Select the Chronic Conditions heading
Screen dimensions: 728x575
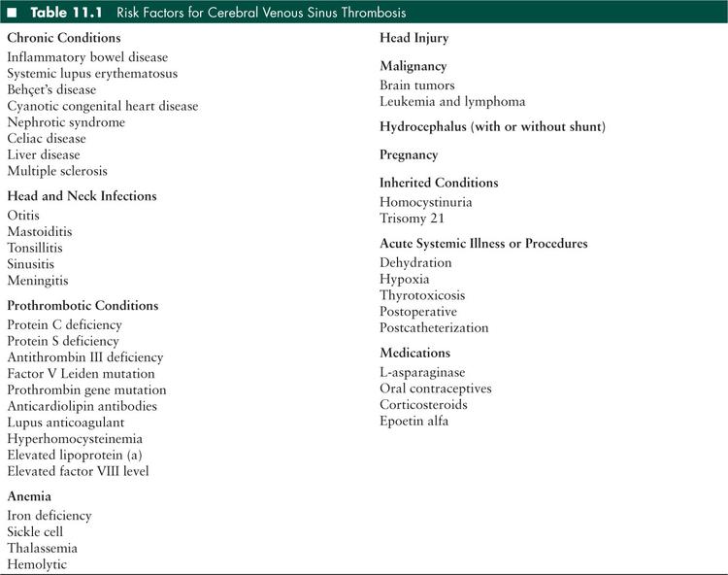[64, 38]
